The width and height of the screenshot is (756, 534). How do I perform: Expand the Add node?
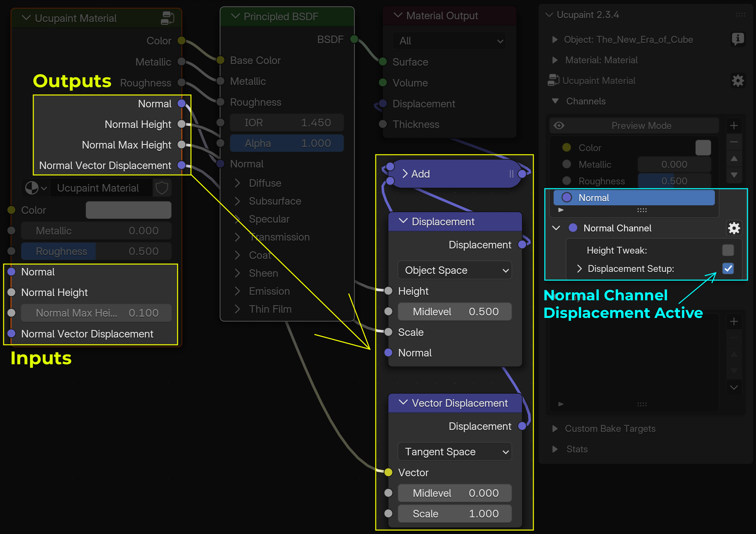[405, 174]
